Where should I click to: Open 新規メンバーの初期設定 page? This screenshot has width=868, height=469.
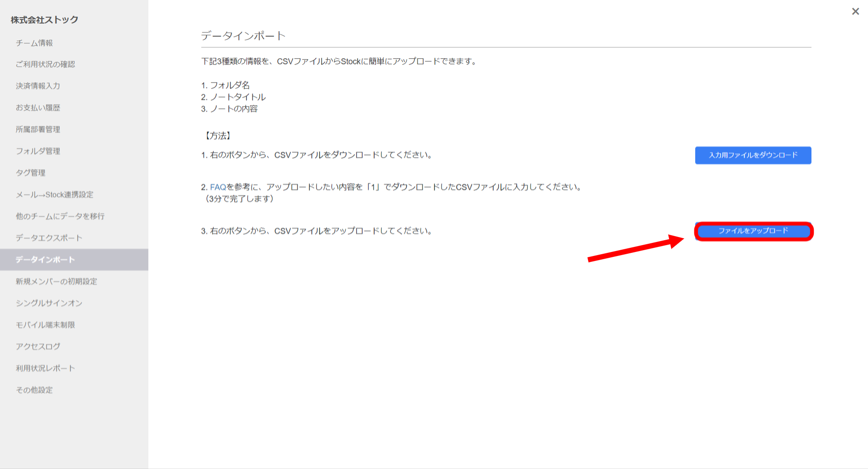pos(56,281)
